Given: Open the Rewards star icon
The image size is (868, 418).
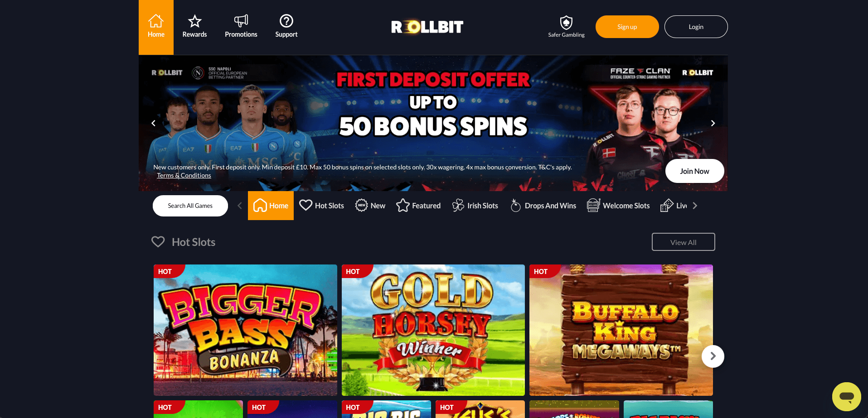Looking at the screenshot, I should click(194, 21).
